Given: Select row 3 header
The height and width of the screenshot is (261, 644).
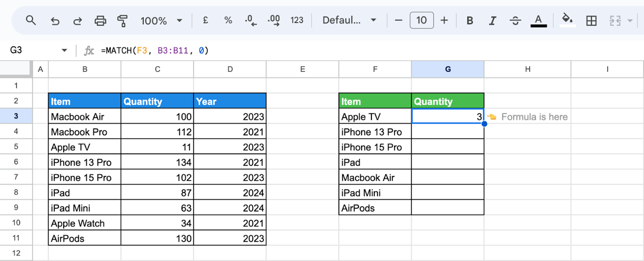Looking at the screenshot, I should pyautogui.click(x=16, y=117).
